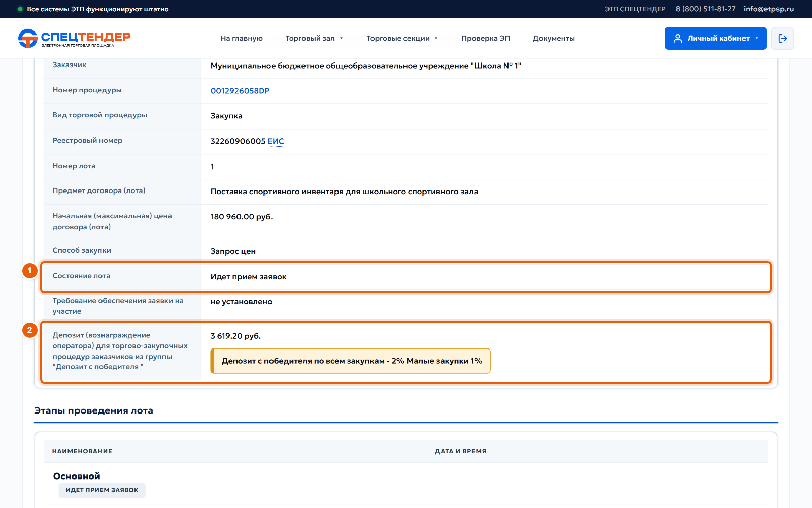Click the registry number 32260906005
The width and height of the screenshot is (812, 508).
238,141
